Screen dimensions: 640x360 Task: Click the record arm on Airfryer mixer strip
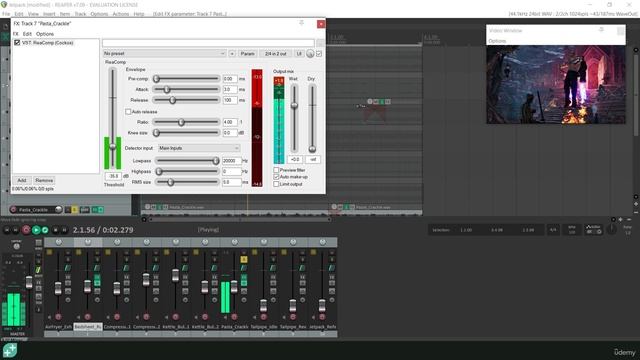click(58, 317)
